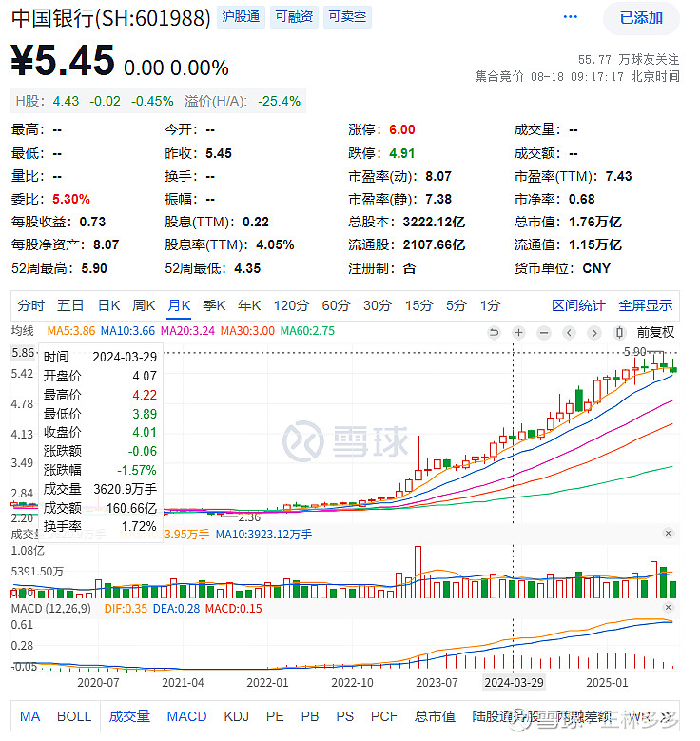This screenshot has width=700, height=741.
Task: Open 全屏显示 fullscreen view
Action: (x=646, y=305)
